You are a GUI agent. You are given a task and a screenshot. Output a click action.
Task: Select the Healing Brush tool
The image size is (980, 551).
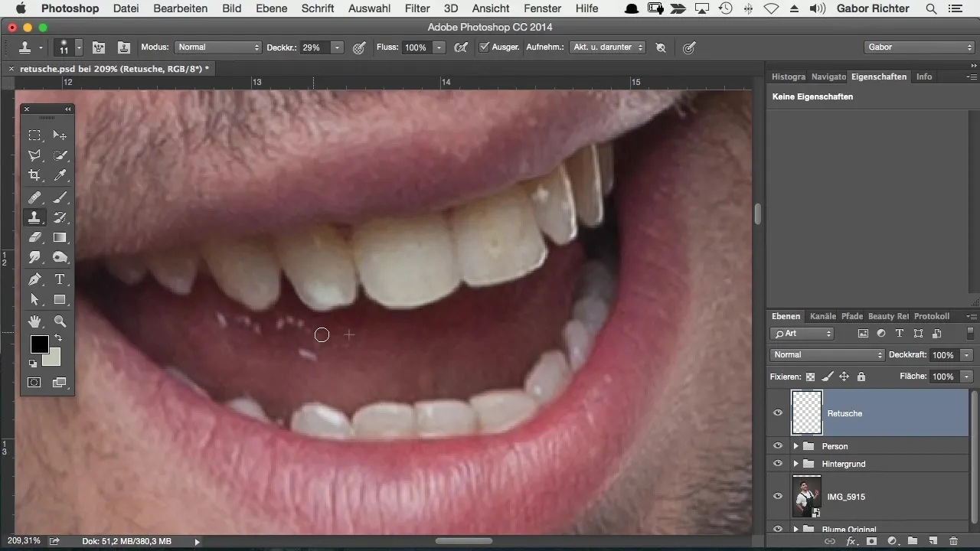[34, 197]
